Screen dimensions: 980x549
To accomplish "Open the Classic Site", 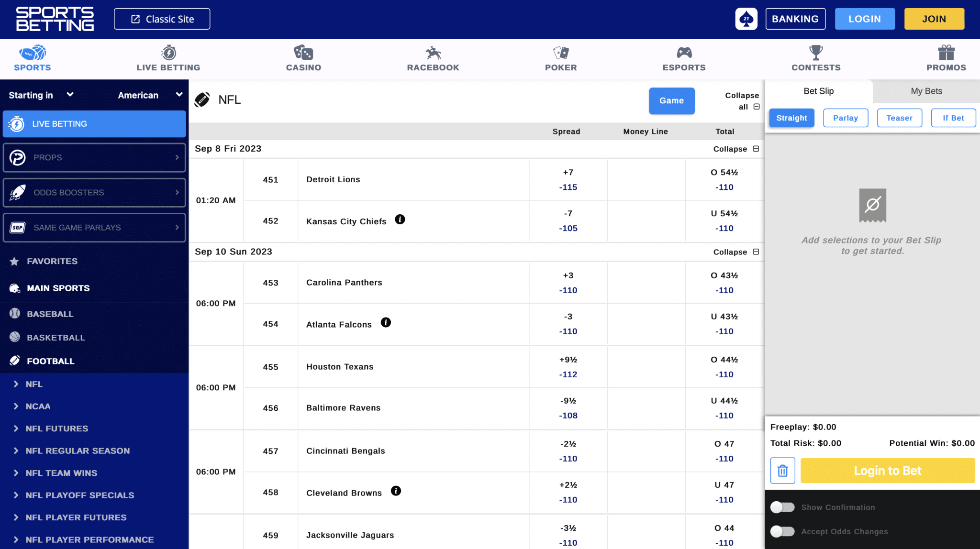I will coord(162,19).
